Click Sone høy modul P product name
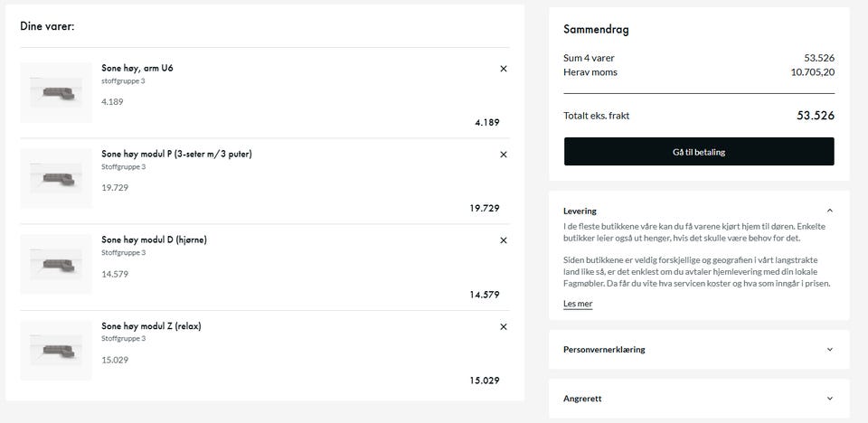Image resolution: width=868 pixels, height=423 pixels. click(176, 154)
